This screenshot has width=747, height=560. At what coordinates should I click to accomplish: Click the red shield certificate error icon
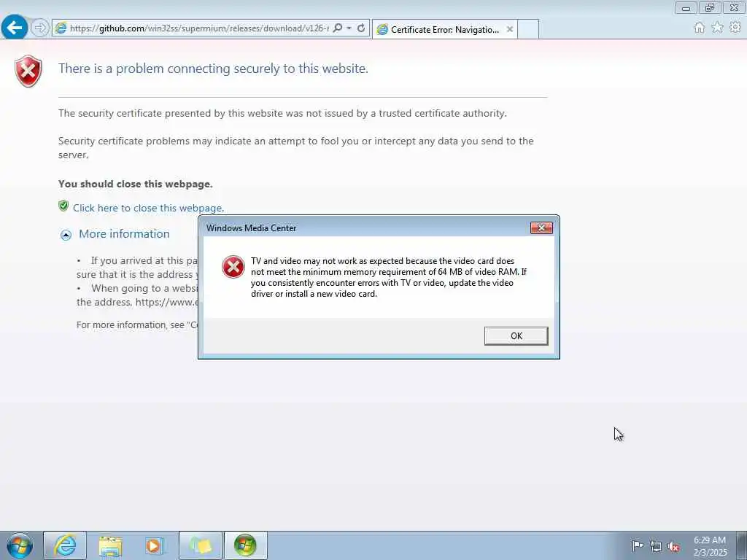28,71
